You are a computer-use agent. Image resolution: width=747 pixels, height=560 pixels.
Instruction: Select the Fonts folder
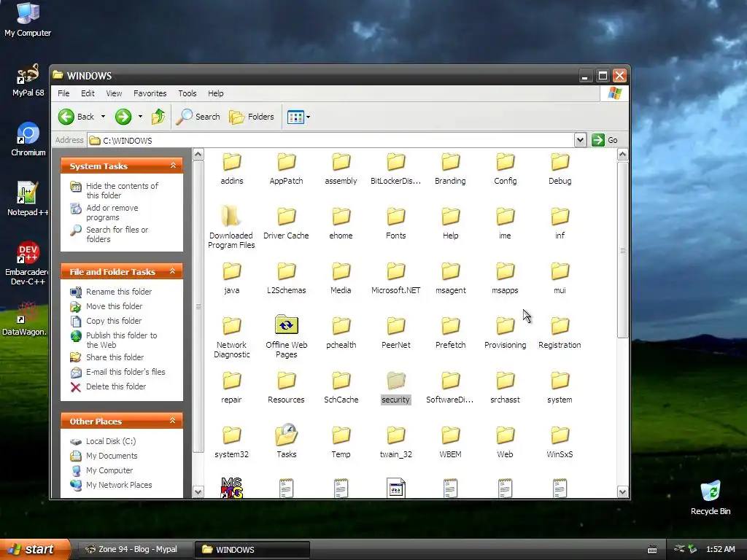pos(396,224)
